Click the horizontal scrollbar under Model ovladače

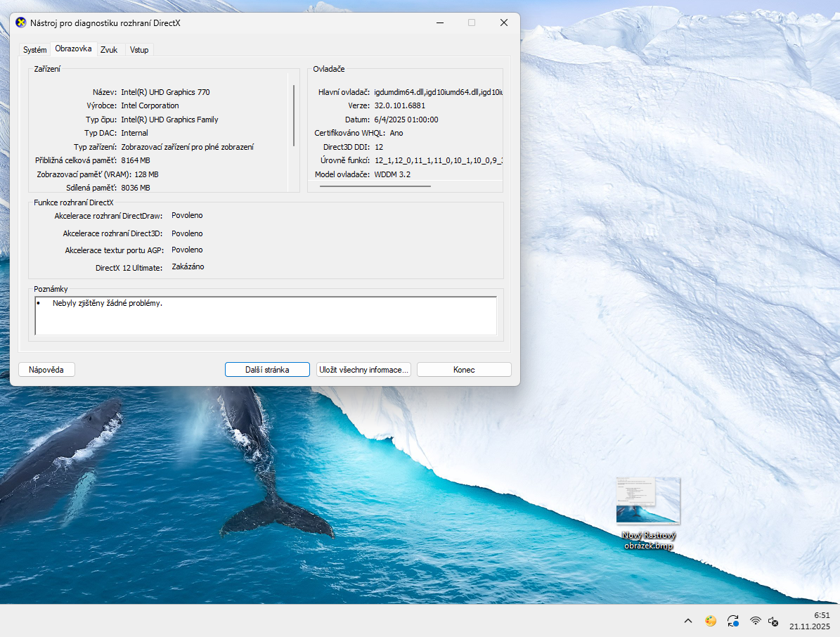click(375, 187)
